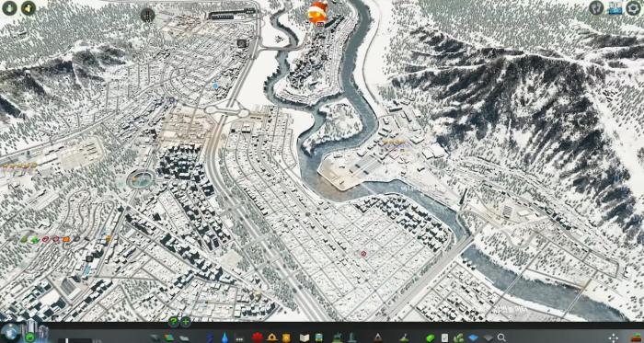Image resolution: width=644 pixels, height=343 pixels.
Task: Open the Police services shield icon
Action: click(286, 337)
